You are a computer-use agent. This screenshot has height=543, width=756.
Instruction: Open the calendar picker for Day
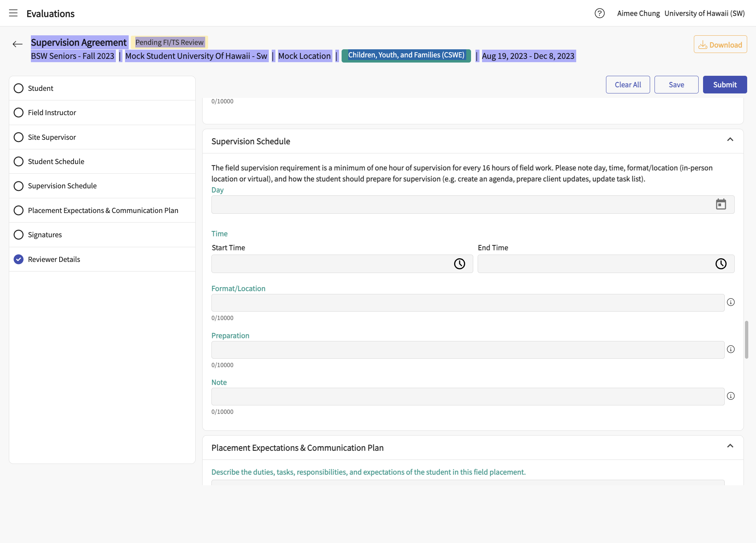tap(721, 204)
